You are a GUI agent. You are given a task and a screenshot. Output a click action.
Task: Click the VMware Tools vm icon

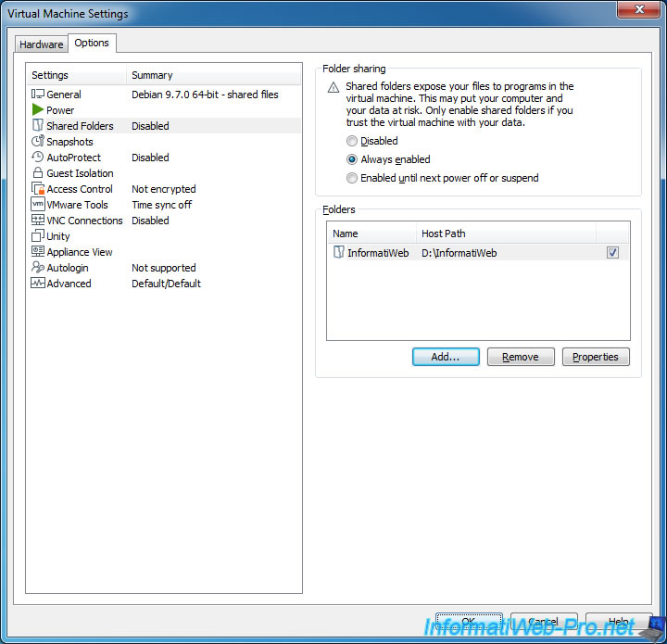coord(37,204)
